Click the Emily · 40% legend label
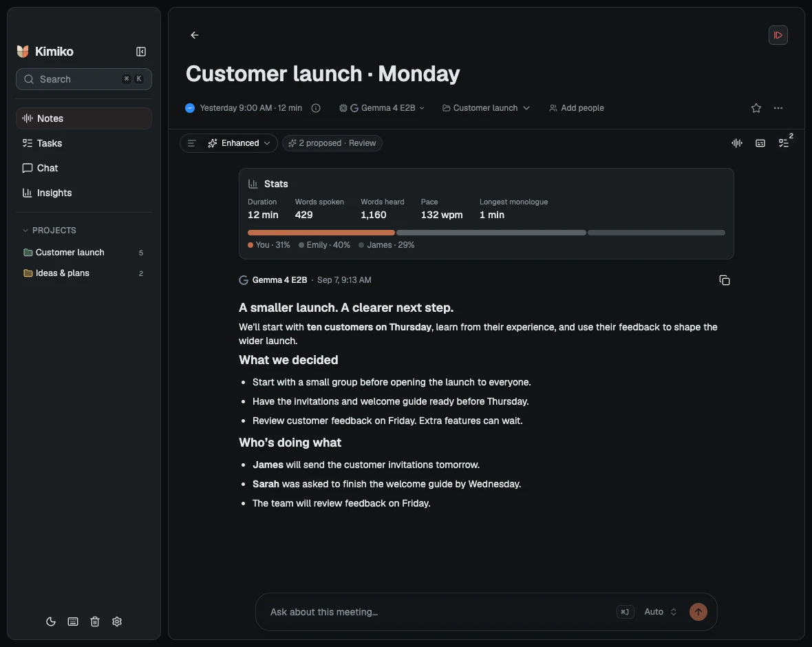The image size is (812, 647). pyautogui.click(x=324, y=244)
